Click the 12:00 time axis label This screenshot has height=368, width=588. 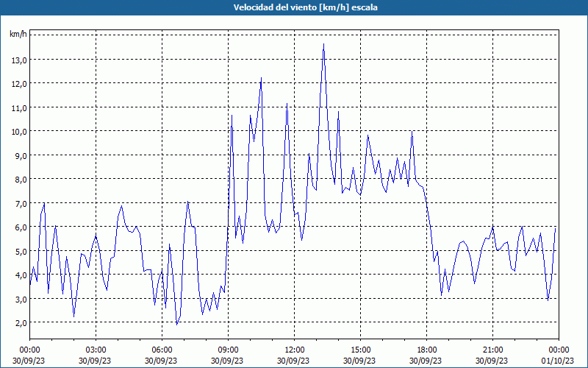295,350
